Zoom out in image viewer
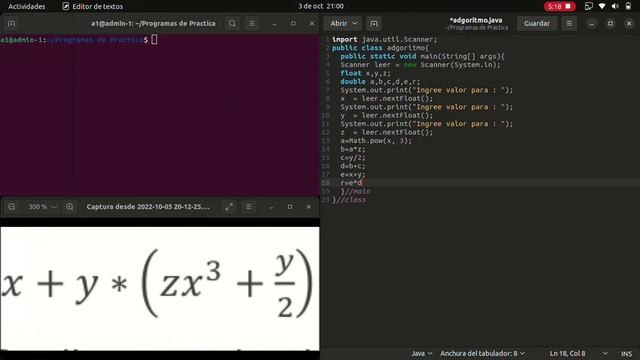Screen dimensions: 640x360 click(12, 207)
